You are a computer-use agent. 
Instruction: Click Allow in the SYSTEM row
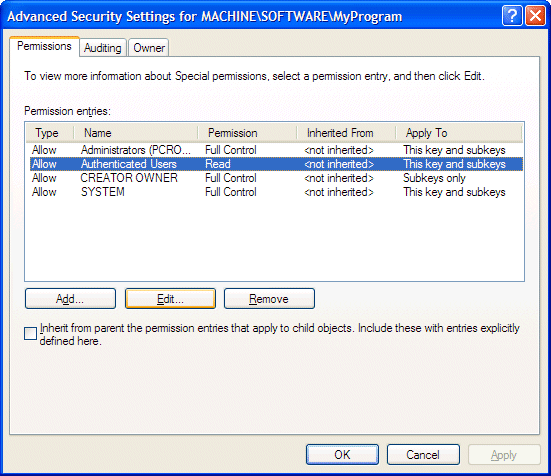coord(44,192)
